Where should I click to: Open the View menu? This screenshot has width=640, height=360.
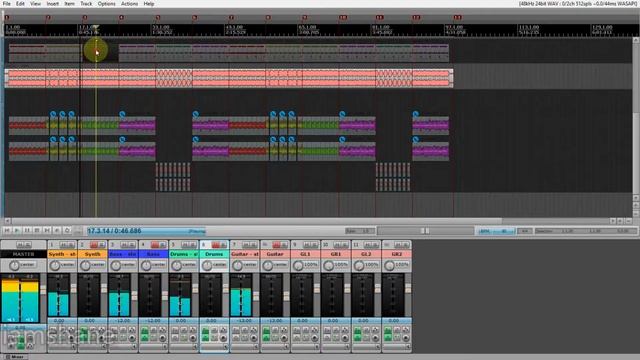36,4
